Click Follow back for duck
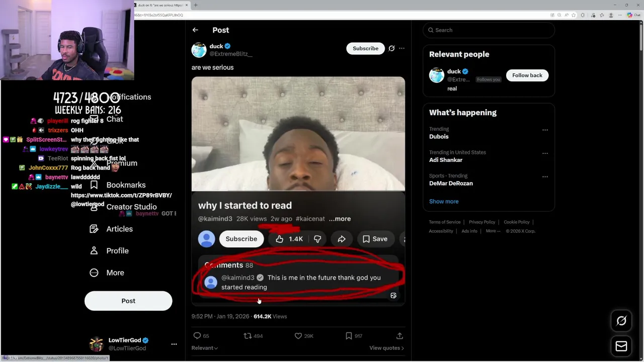The height and width of the screenshot is (362, 644). 527,75
